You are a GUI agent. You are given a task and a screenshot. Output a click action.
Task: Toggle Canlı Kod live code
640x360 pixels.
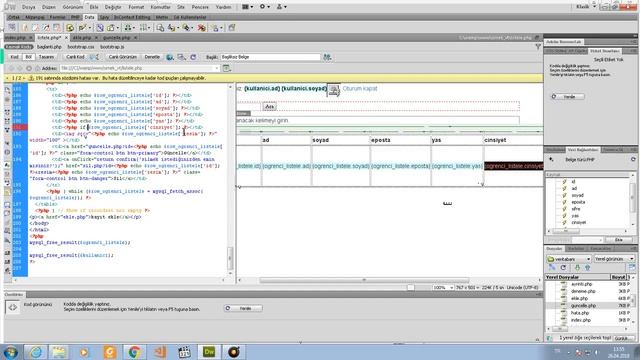pos(76,57)
